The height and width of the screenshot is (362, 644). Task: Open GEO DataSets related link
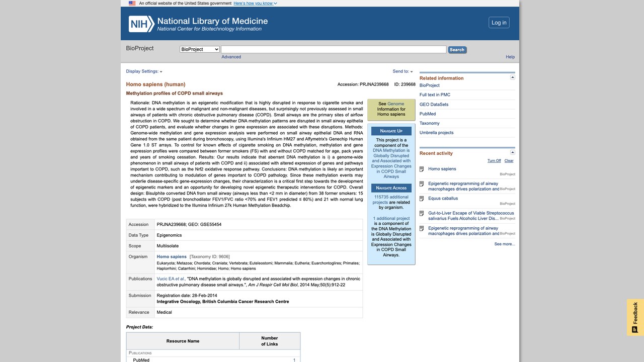[x=434, y=105]
